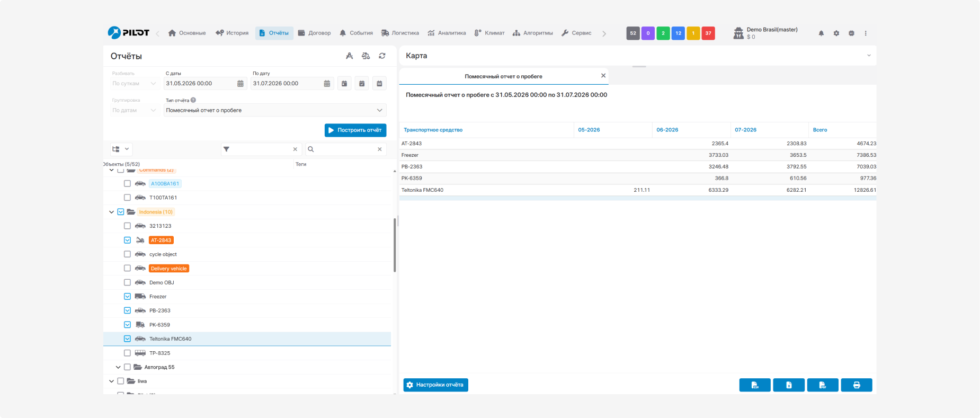Click the chip-shaped icon in header
This screenshot has width=980, height=418.
[x=851, y=33]
